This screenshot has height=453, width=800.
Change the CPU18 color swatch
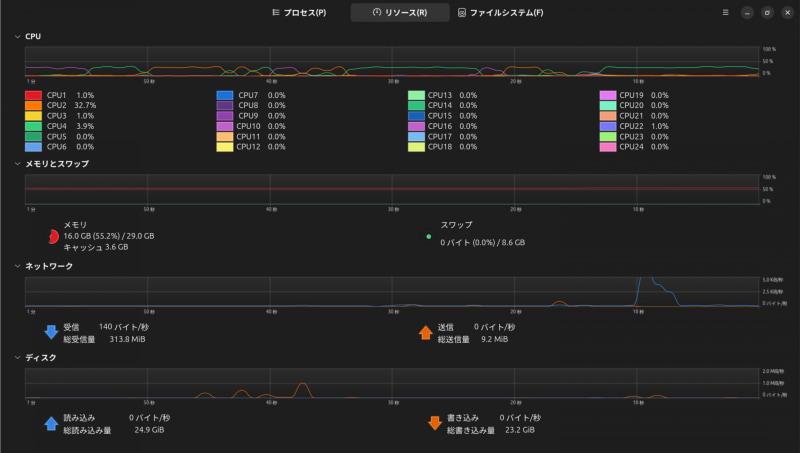(x=416, y=147)
